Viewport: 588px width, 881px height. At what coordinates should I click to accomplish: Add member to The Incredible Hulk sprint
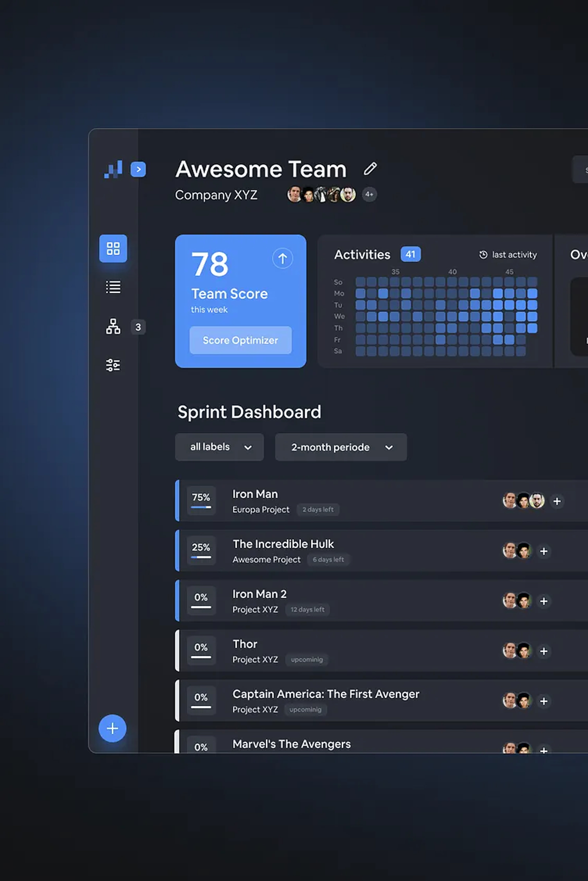coord(544,551)
